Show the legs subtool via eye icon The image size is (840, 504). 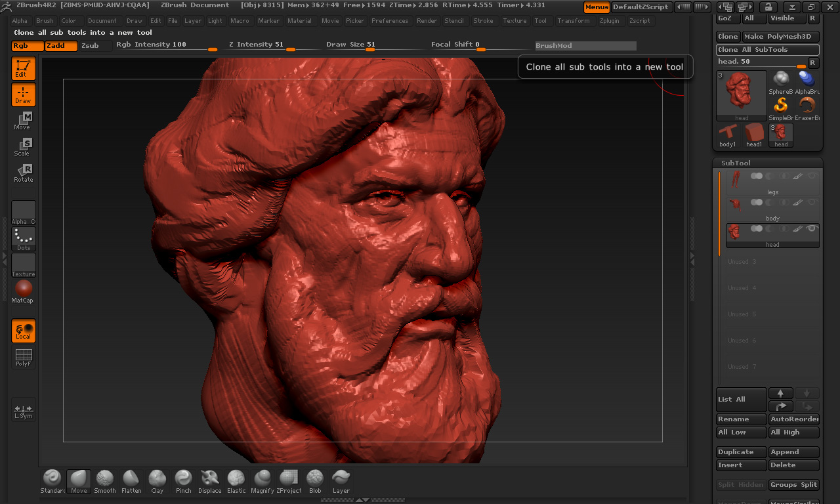coord(812,176)
